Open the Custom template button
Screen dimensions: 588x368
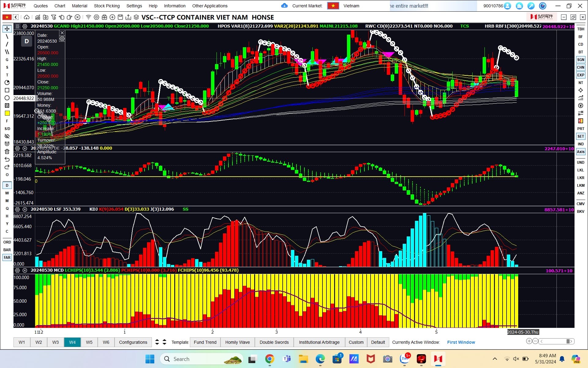coord(356,342)
